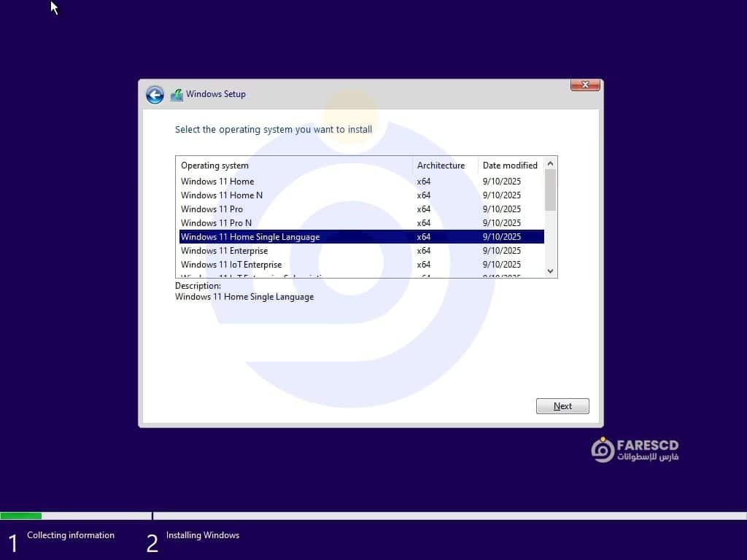Click the blue back arrow button

pyautogui.click(x=155, y=95)
